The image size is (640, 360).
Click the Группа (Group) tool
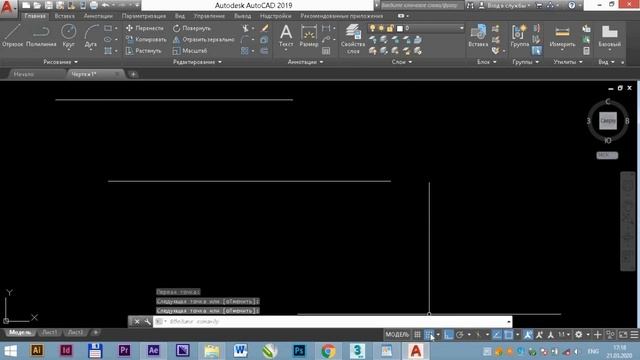(x=519, y=36)
